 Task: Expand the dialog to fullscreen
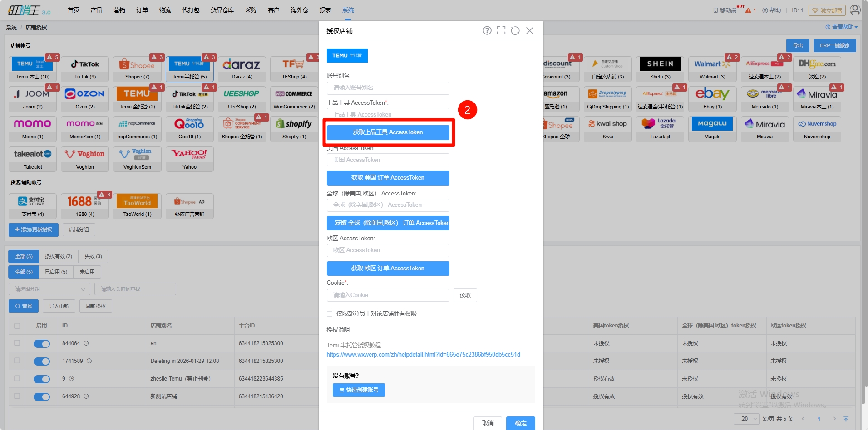click(501, 30)
